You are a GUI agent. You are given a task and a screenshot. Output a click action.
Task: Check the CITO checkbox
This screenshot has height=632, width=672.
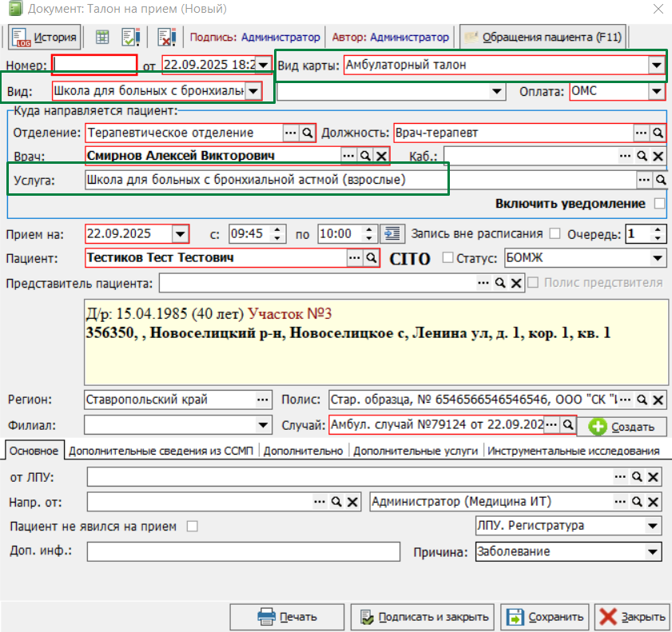click(x=447, y=257)
